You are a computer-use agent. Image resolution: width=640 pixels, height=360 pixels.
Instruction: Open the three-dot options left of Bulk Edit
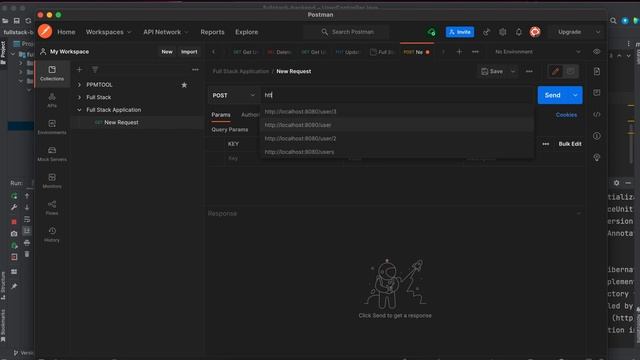(545, 144)
